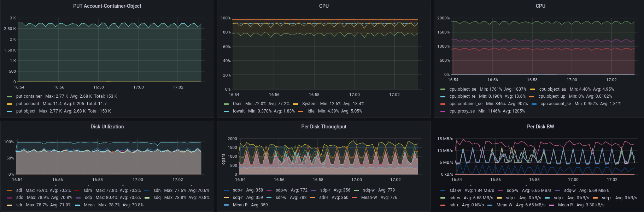Click the middle CPU panel title
Screen dimensions: 644x212
323,6
